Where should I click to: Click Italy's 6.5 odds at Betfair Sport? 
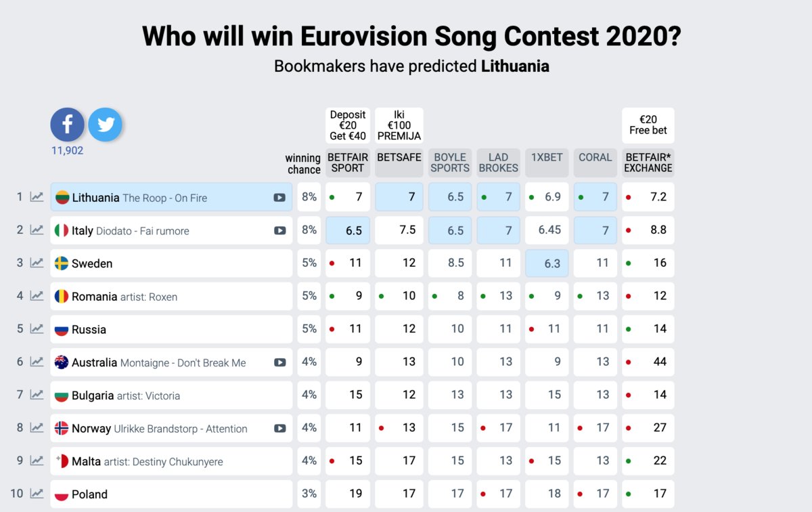(348, 230)
